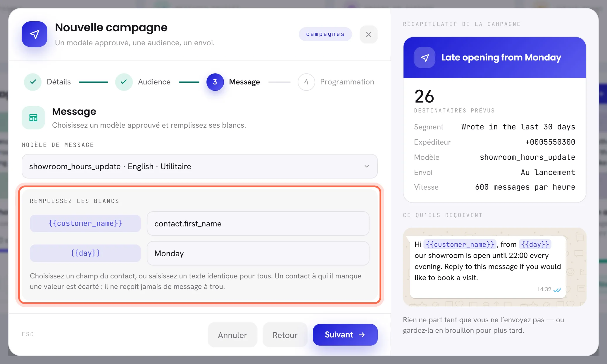Click the Au lancement send value
The height and width of the screenshot is (364, 607).
point(548,172)
